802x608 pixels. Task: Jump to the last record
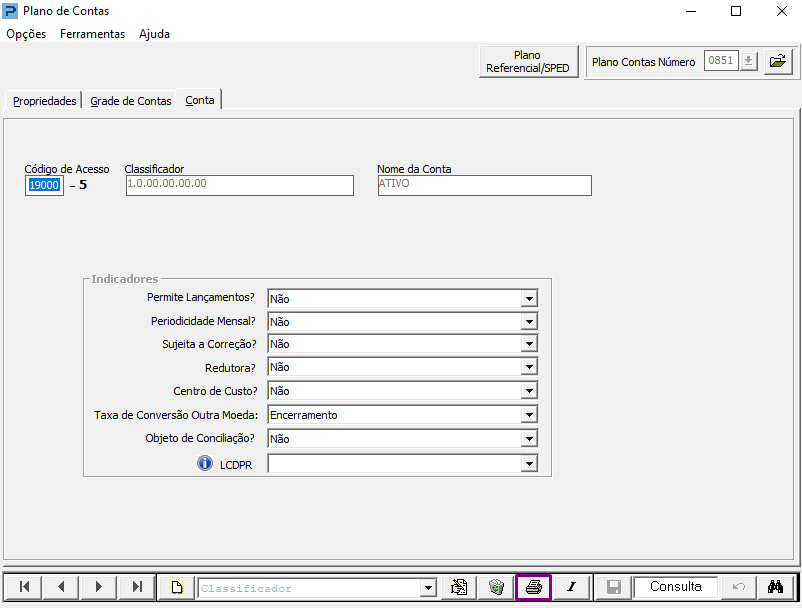pyautogui.click(x=137, y=587)
